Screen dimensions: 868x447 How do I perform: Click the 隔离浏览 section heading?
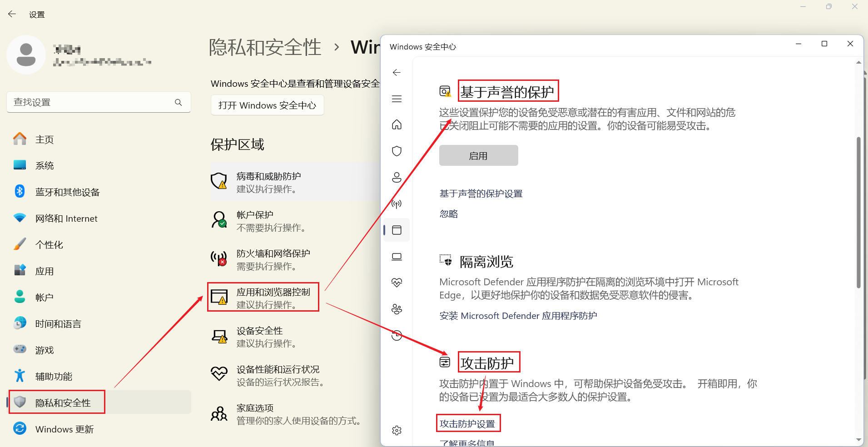point(486,262)
